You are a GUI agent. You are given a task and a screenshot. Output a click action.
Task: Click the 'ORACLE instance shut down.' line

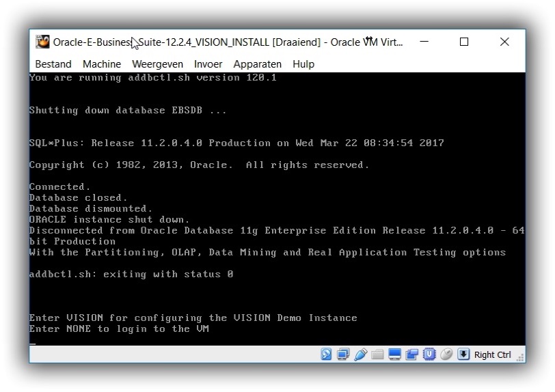pyautogui.click(x=109, y=220)
